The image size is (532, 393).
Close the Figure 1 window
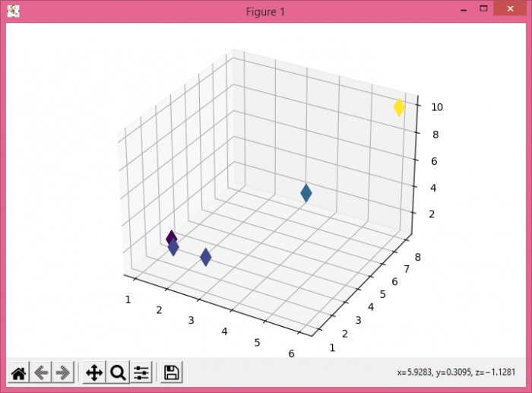coord(510,9)
